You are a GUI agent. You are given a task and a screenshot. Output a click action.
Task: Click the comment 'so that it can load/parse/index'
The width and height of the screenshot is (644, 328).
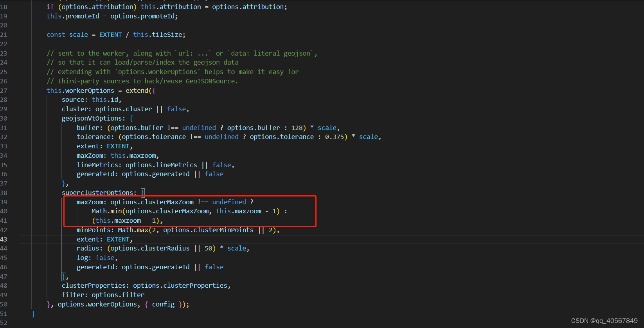click(x=142, y=62)
